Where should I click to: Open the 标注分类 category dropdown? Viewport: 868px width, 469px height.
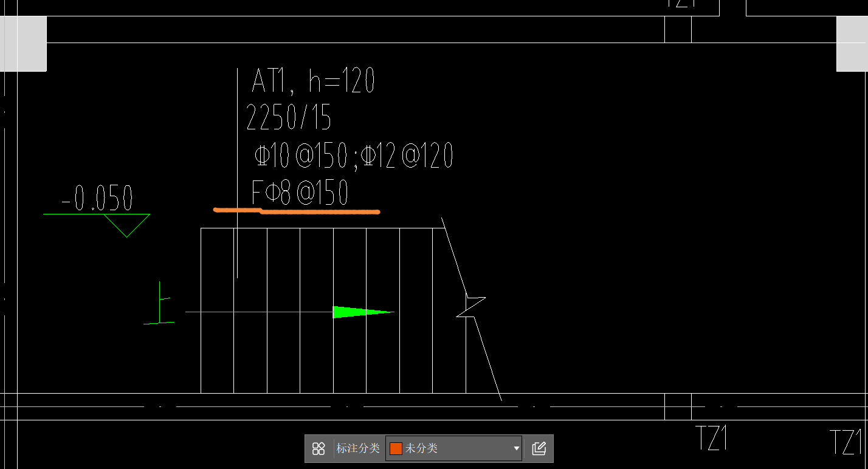pos(453,448)
